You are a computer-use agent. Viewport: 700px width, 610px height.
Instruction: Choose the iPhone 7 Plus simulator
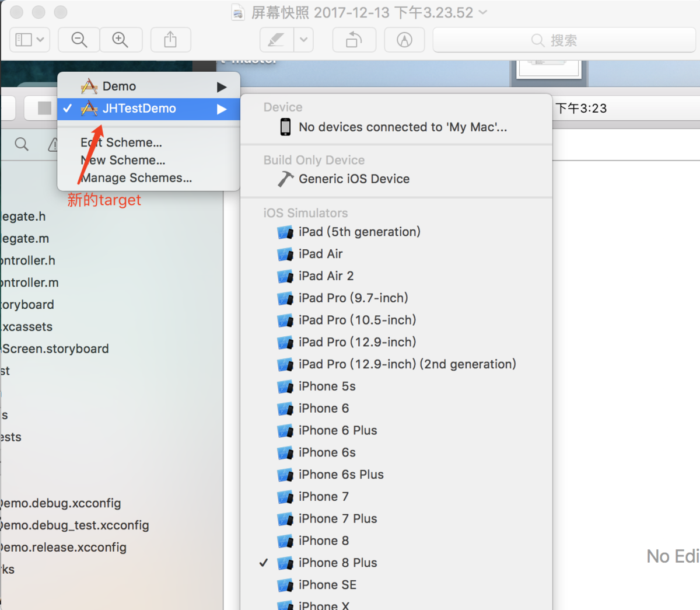click(396, 519)
